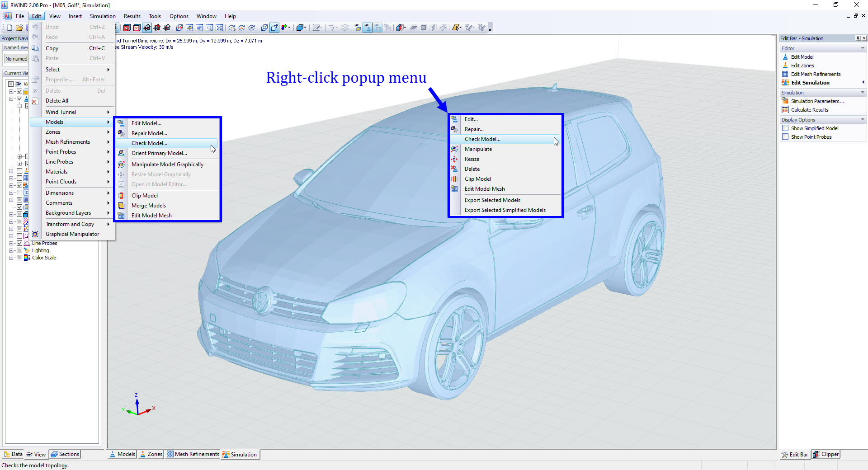Choose Export Selected Models in the popup
The height and width of the screenshot is (470, 868).
click(x=492, y=200)
